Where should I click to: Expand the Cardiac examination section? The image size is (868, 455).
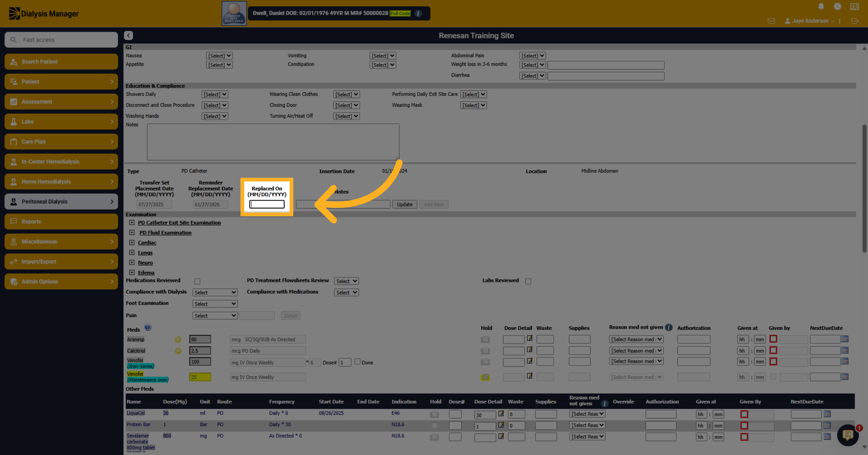click(x=132, y=243)
